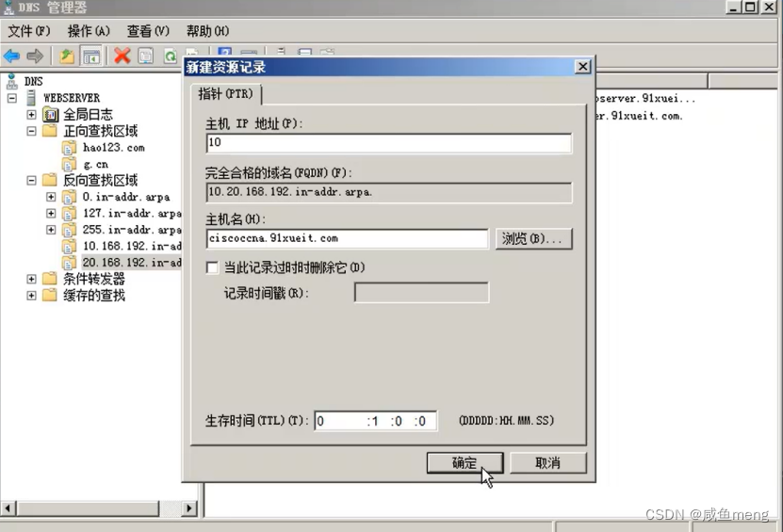Click the tree pane scrollbar right arrow
This screenshot has width=783, height=532.
(x=188, y=508)
